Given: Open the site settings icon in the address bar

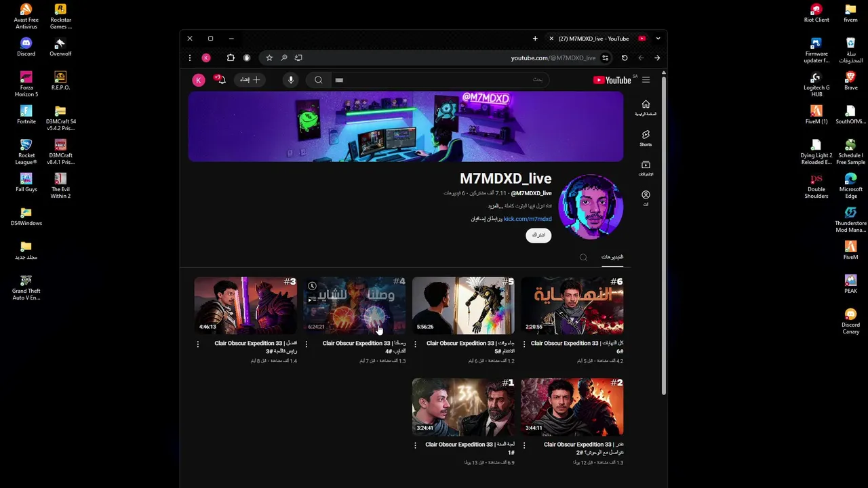Looking at the screenshot, I should pos(606,58).
